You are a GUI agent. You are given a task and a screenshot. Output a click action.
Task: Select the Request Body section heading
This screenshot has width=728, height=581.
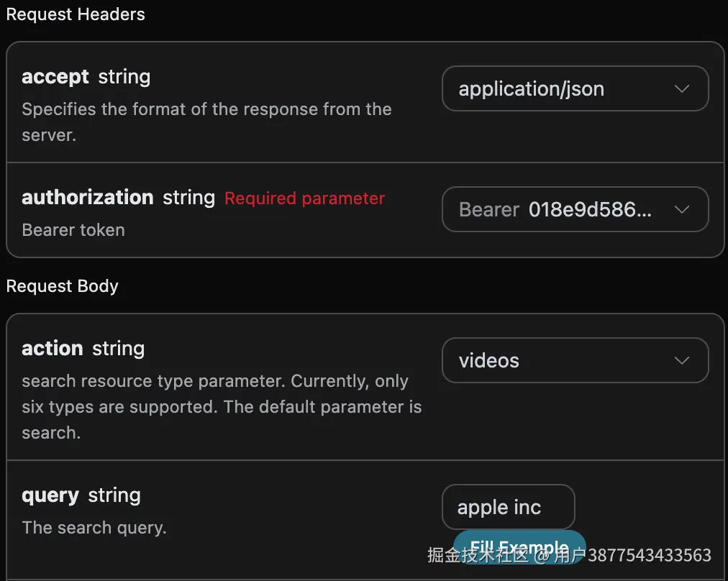(62, 286)
